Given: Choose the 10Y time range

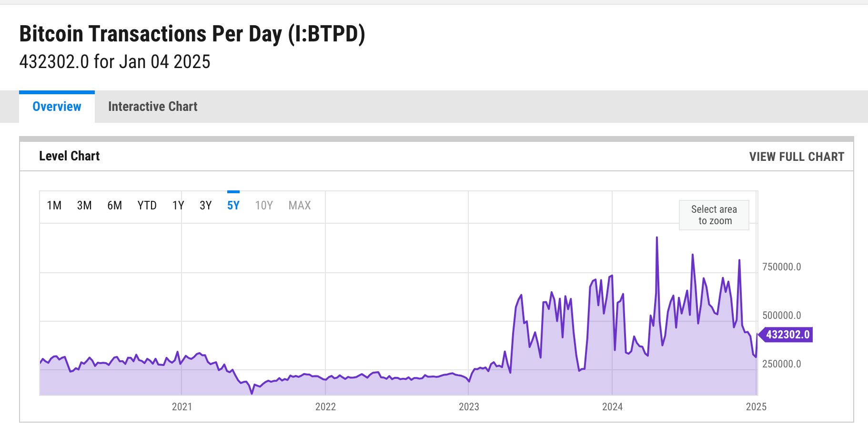Looking at the screenshot, I should [264, 206].
